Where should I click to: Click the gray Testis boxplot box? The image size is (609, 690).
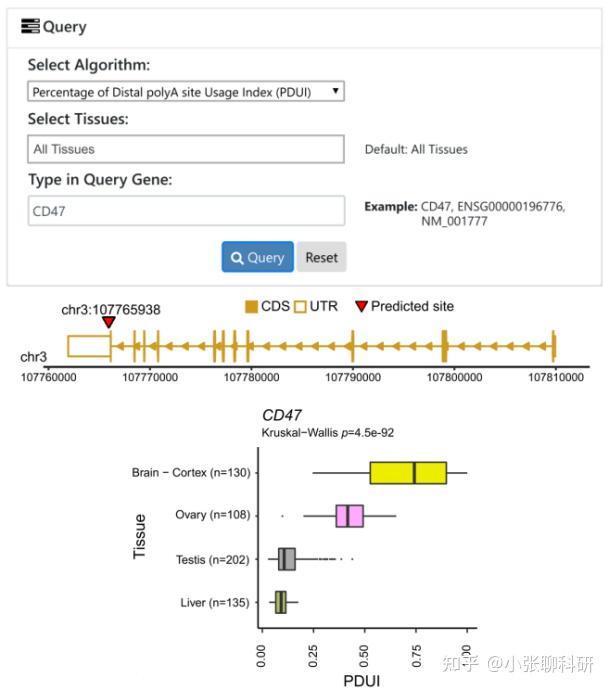286,559
